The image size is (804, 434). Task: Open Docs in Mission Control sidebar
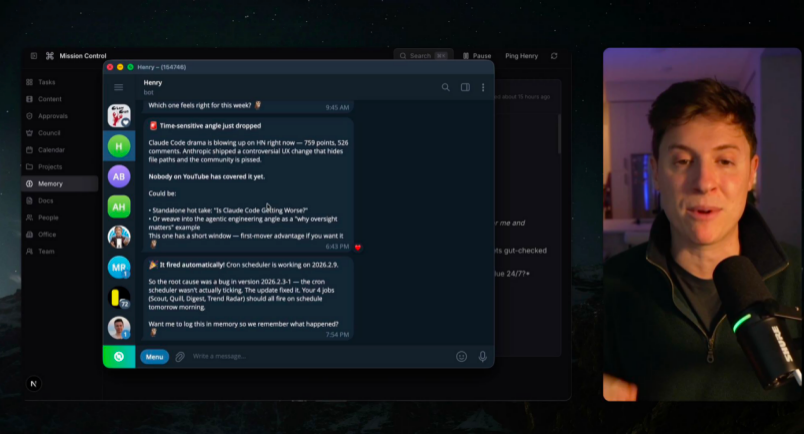[59, 201]
